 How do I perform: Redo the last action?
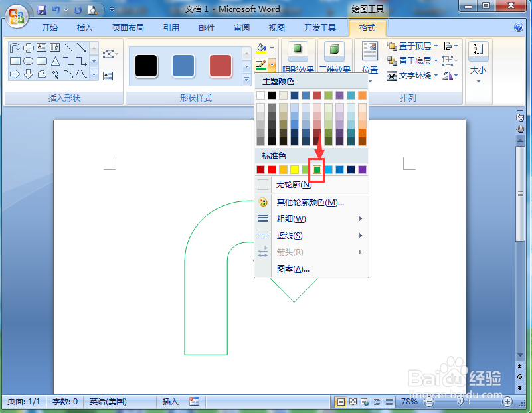pyautogui.click(x=78, y=10)
